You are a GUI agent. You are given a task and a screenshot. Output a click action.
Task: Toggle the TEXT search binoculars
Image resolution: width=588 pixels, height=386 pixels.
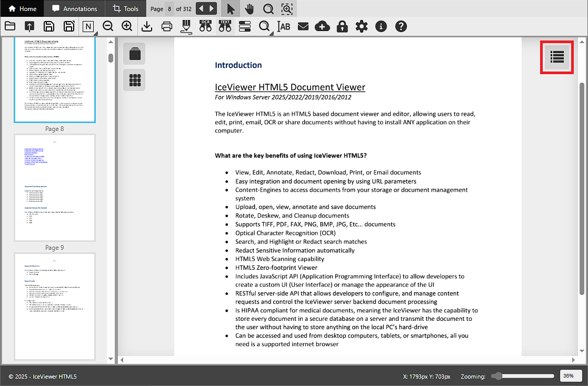point(225,26)
